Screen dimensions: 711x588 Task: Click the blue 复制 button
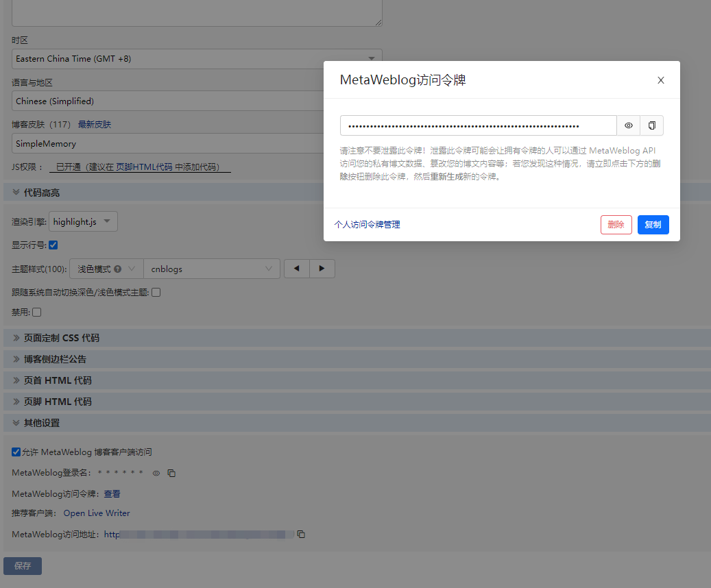[653, 225]
